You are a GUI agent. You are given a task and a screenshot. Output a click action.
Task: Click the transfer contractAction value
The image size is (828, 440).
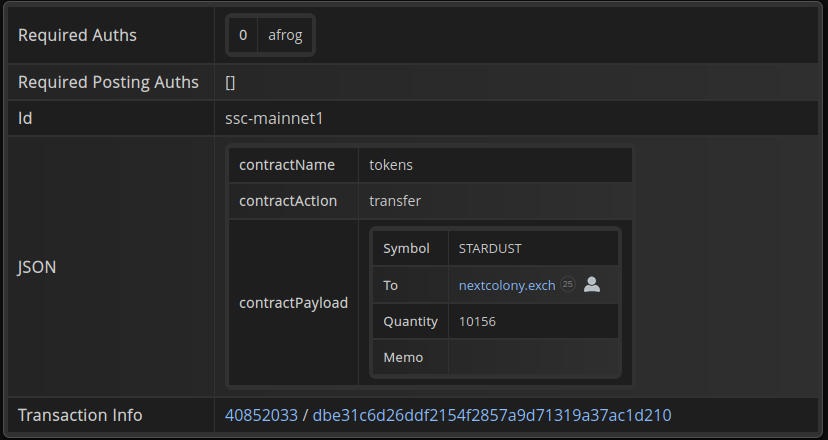(395, 201)
